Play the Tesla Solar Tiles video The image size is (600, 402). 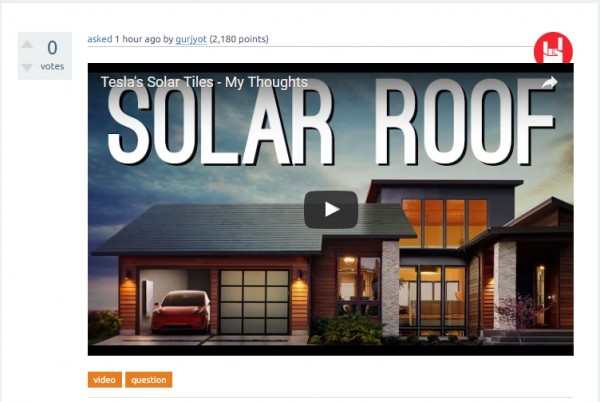[331, 210]
